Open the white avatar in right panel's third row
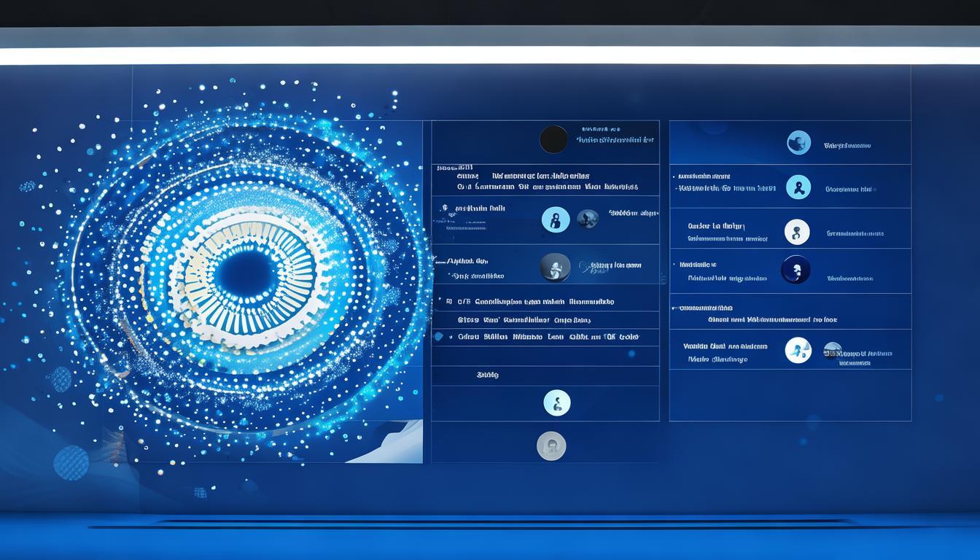980x560 pixels. (797, 232)
